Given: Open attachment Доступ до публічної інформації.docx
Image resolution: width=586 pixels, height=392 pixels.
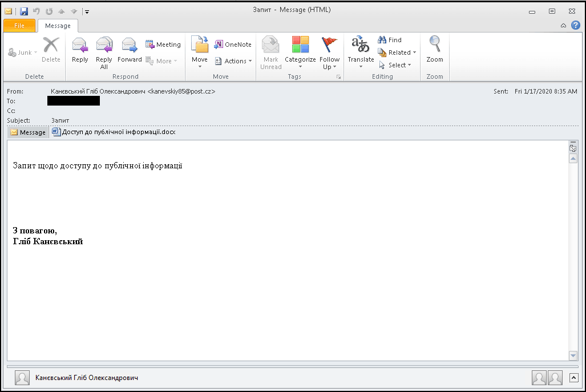Looking at the screenshot, I should [x=114, y=132].
